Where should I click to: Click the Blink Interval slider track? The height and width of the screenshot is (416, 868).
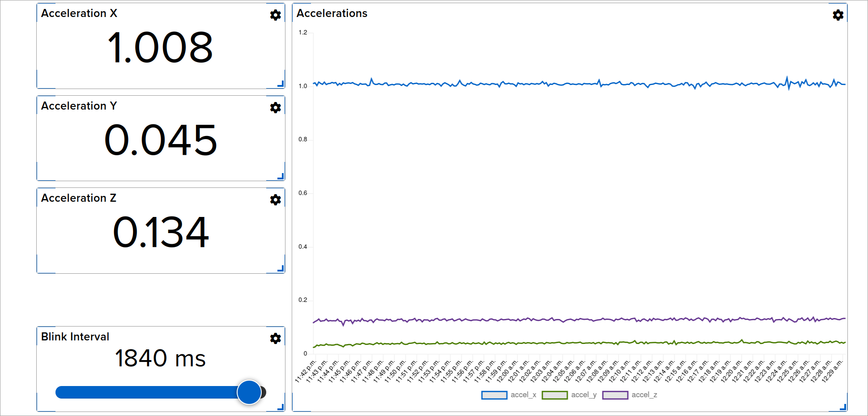161,392
